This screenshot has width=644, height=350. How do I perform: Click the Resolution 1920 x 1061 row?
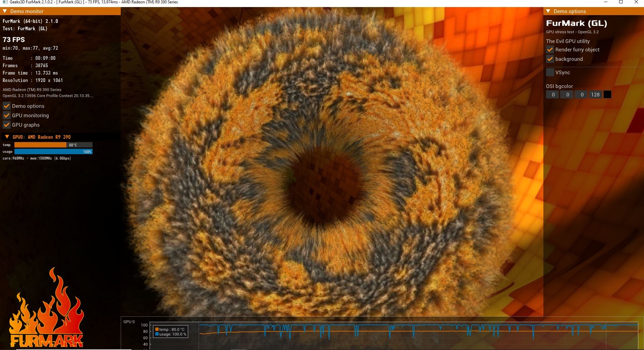pos(33,80)
